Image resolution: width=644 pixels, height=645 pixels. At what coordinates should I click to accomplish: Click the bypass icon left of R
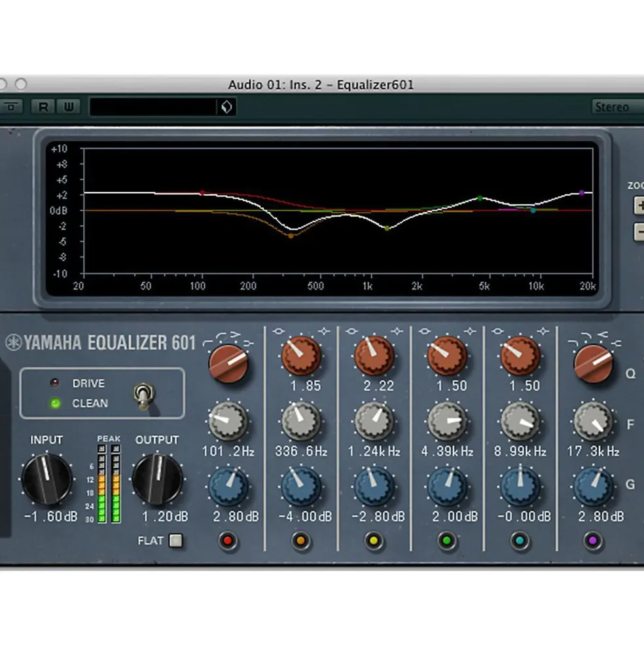coord(12,107)
